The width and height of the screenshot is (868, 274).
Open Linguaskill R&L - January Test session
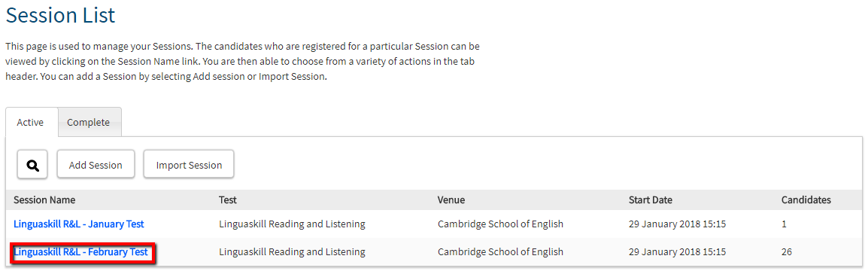pyautogui.click(x=79, y=224)
